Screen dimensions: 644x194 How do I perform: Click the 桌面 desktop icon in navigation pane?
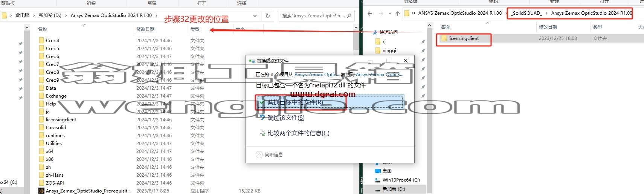pyautogui.click(x=378, y=171)
